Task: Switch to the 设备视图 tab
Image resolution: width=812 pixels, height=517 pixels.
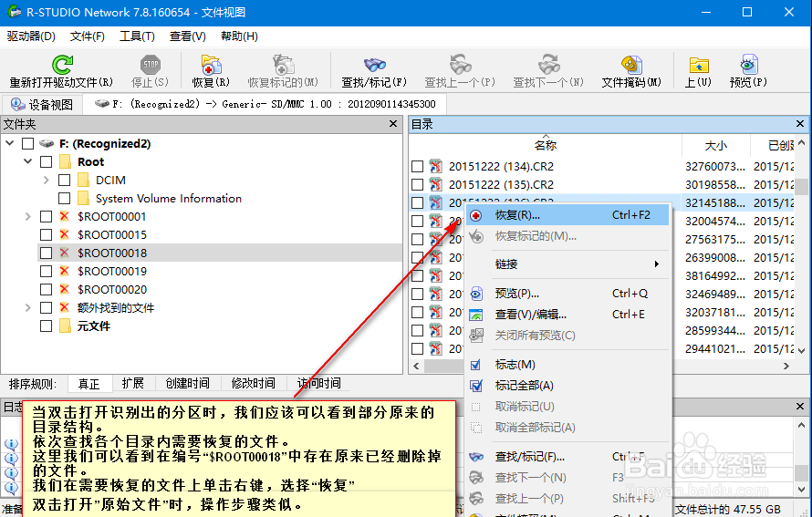Action: coord(42,105)
